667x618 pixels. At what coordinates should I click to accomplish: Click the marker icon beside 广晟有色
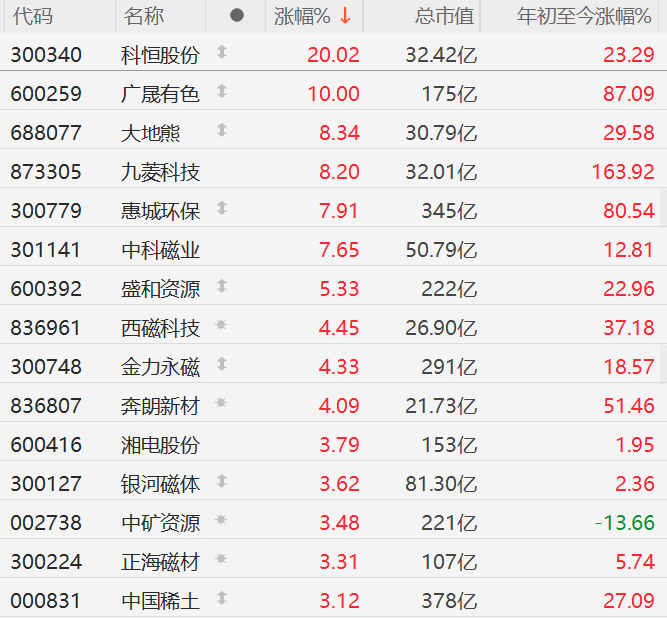[222, 91]
